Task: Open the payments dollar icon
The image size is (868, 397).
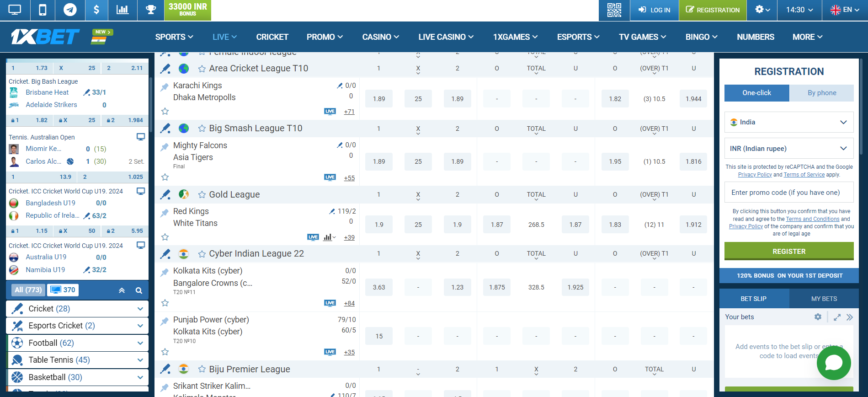Action: [x=96, y=10]
